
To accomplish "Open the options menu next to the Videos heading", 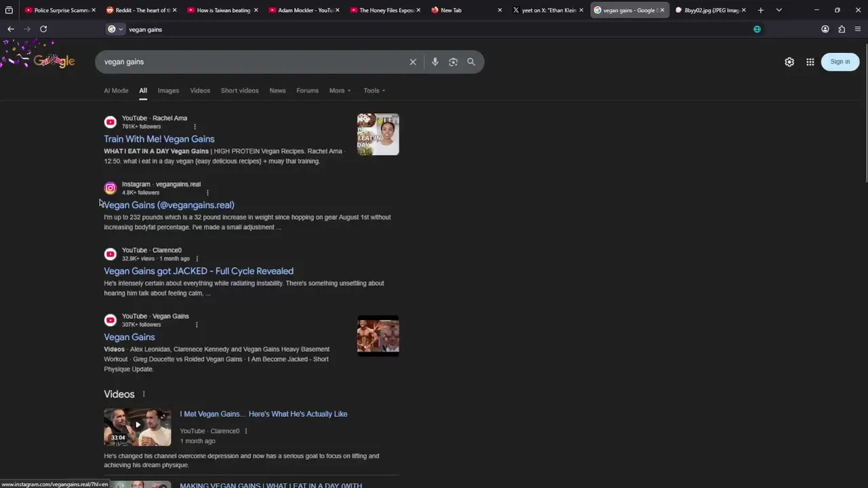I will tap(143, 394).
